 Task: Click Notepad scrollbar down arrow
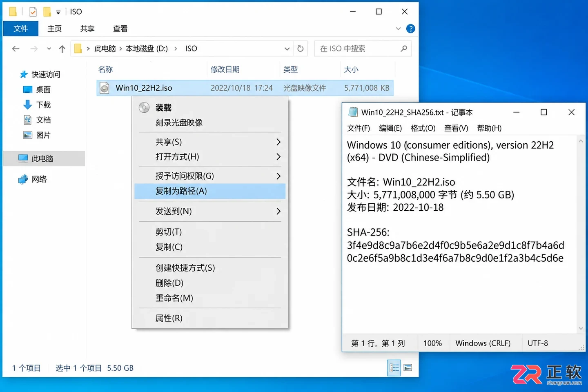coord(581,328)
